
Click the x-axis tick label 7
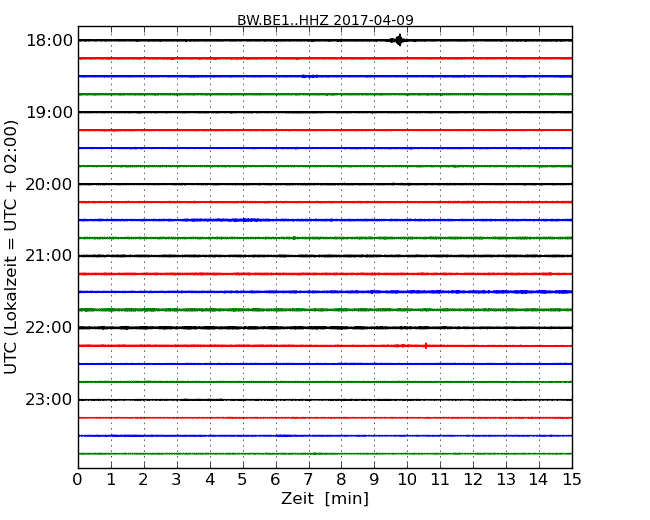coord(308,480)
